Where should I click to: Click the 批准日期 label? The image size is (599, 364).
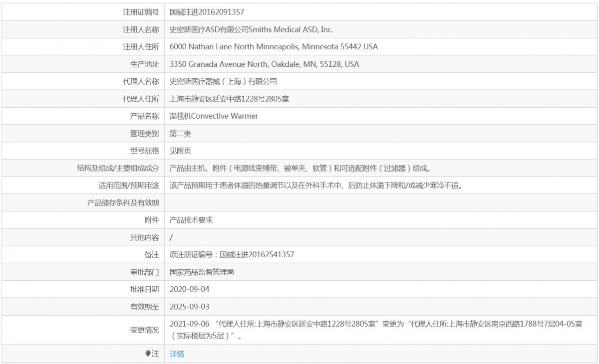(x=144, y=289)
